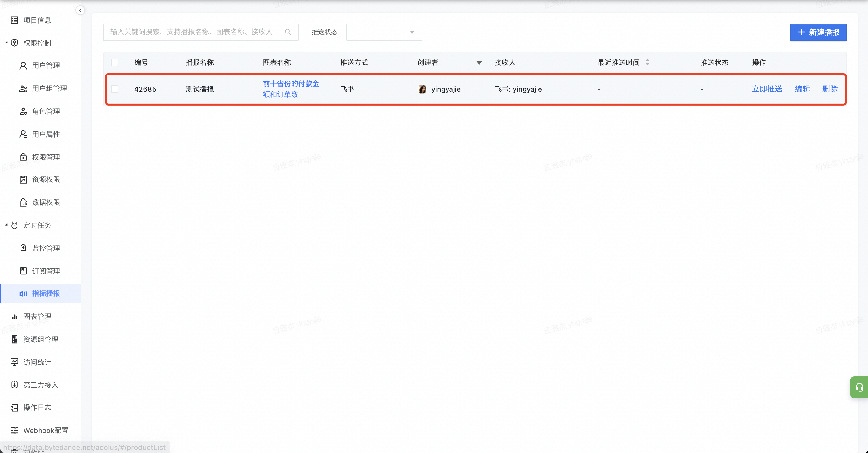Screen dimensions: 868x453
Task: Focus the keyword search input field
Action: tap(201, 32)
